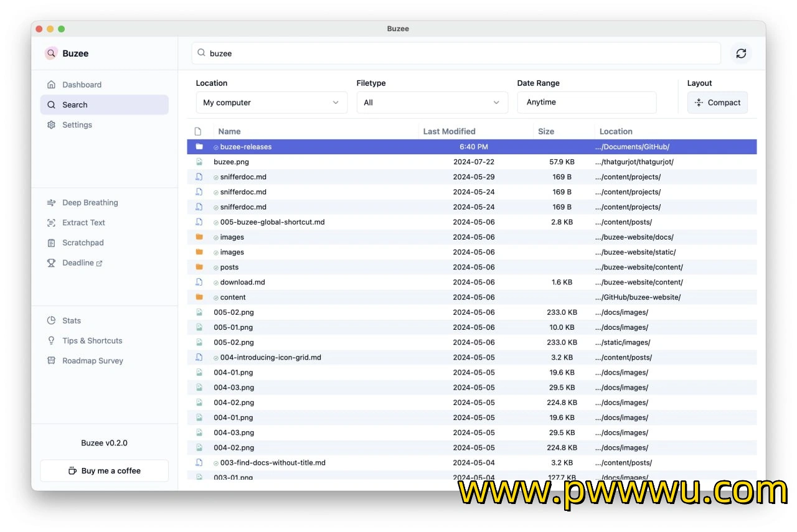Open the Extract Text tool
The width and height of the screenshot is (797, 532).
point(105,222)
